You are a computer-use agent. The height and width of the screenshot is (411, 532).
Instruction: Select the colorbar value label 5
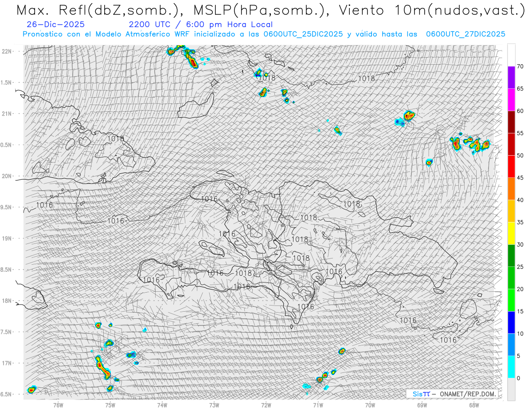click(x=519, y=356)
